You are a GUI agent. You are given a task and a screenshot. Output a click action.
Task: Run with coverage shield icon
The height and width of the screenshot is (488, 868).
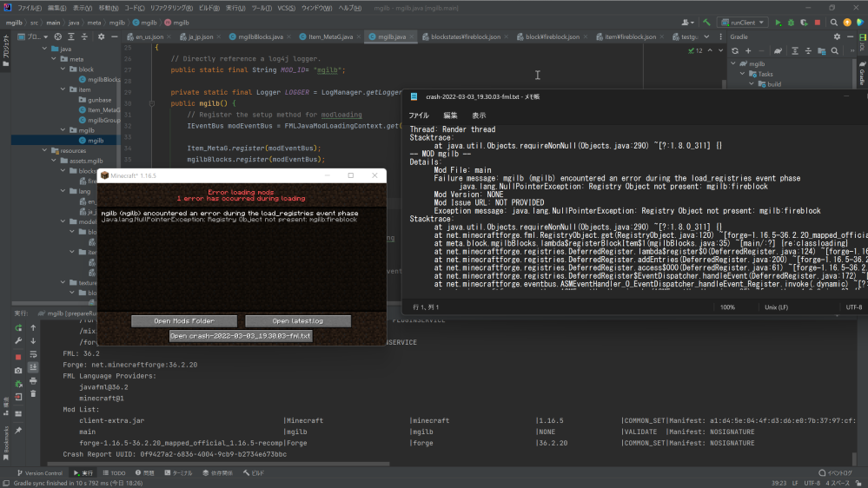point(804,23)
